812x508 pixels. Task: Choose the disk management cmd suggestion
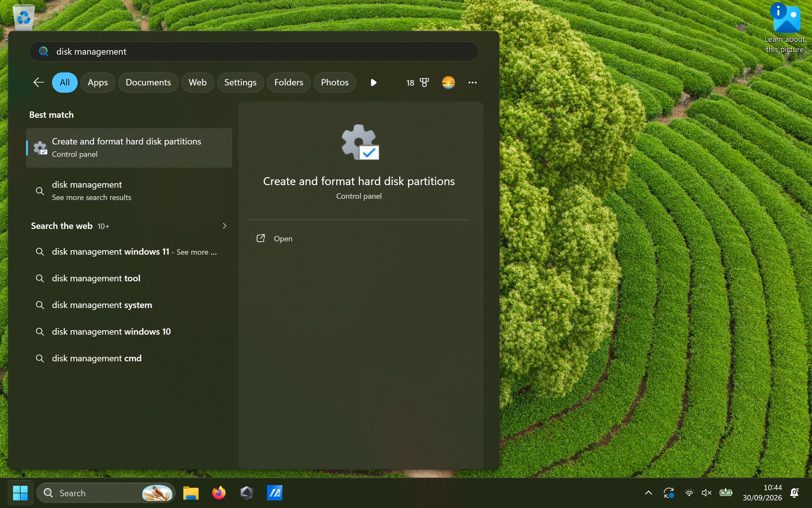(129, 358)
